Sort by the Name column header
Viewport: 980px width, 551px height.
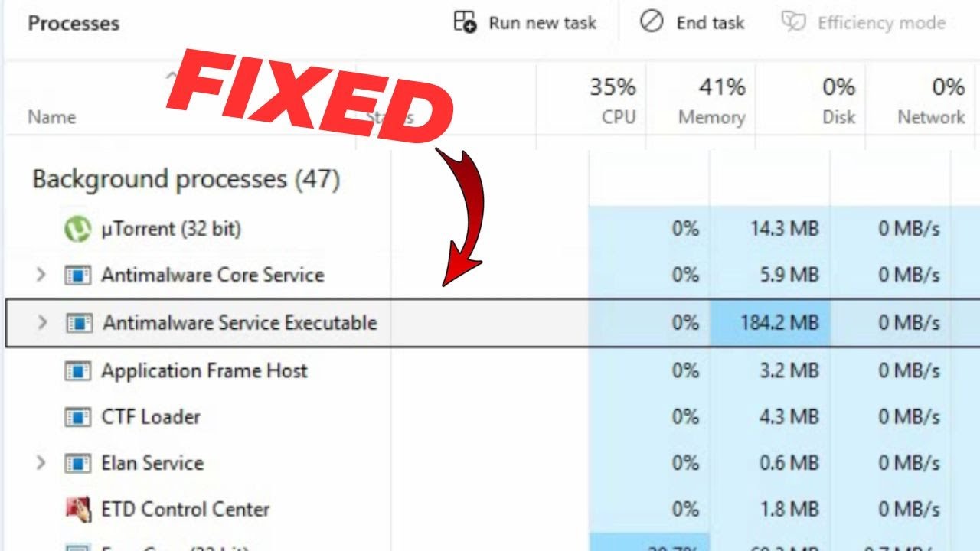(52, 118)
